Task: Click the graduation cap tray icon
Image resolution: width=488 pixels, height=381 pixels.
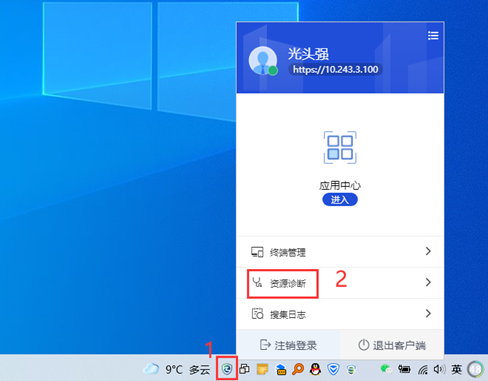Action: [x=281, y=369]
